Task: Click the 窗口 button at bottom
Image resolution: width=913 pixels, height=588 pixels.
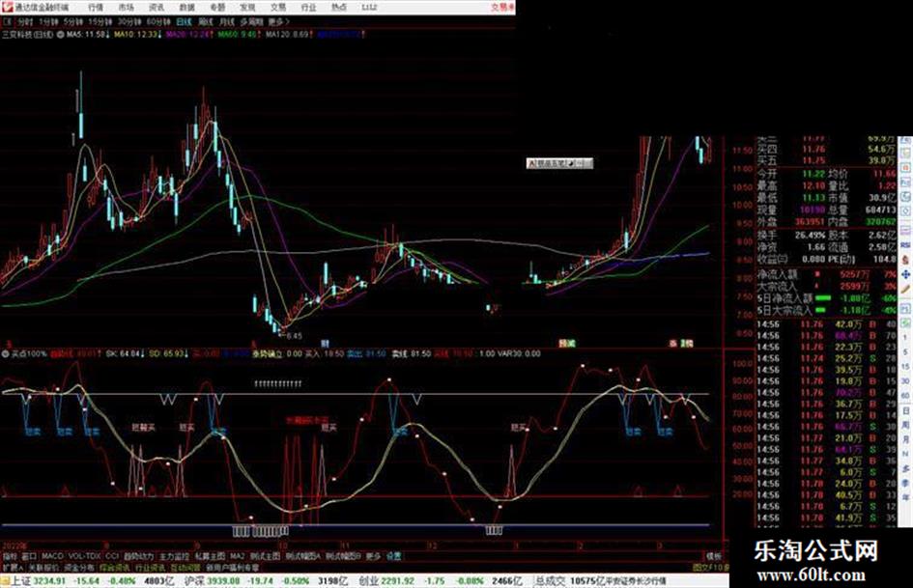Action: tap(29, 556)
